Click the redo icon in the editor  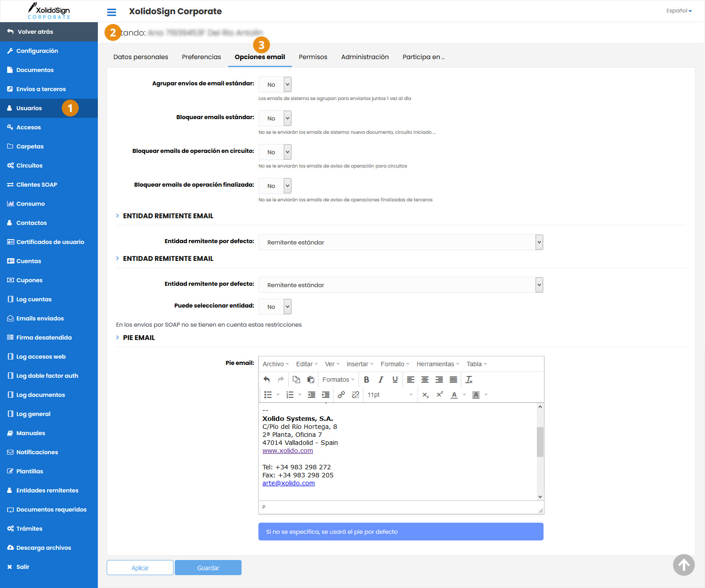point(281,380)
